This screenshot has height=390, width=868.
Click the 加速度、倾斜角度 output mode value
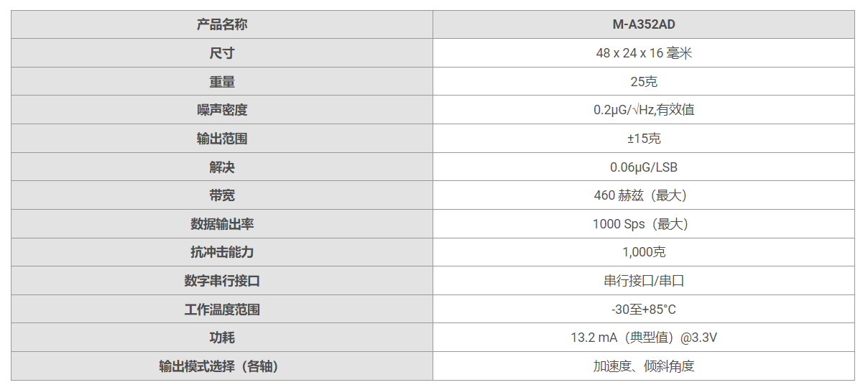tap(643, 366)
